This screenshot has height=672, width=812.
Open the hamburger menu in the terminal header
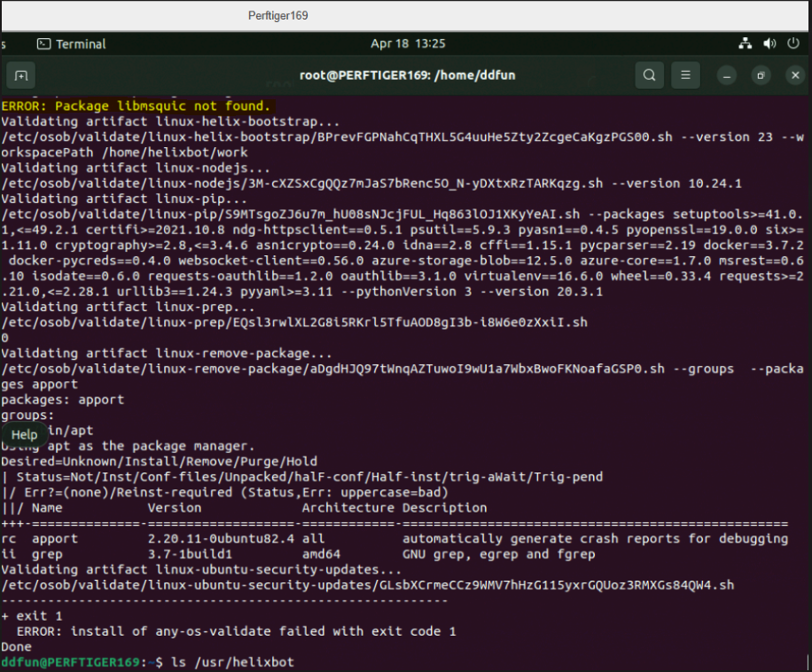tap(684, 75)
